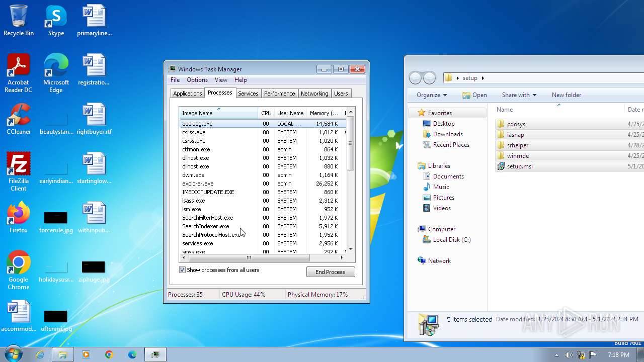Uncheck Show processes from all users
This screenshot has height=362, width=644.
click(x=183, y=270)
